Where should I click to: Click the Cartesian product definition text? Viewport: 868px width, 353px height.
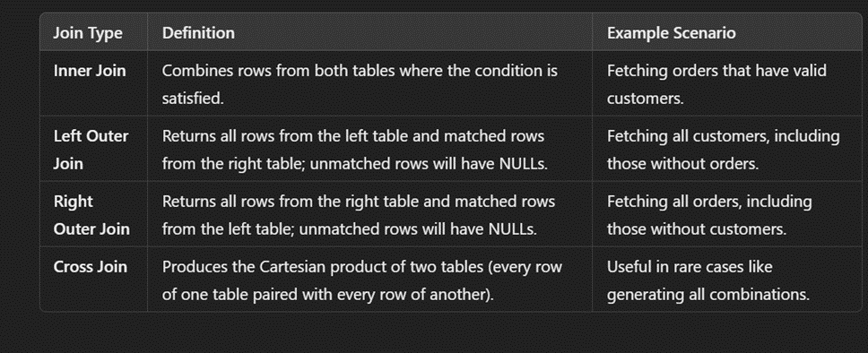(362, 280)
